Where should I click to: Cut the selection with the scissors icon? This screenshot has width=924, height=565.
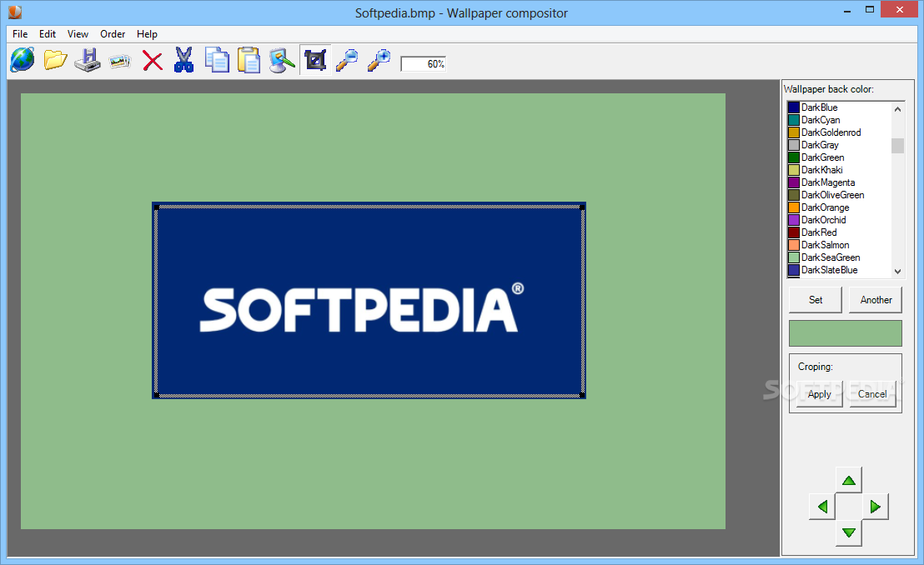pyautogui.click(x=183, y=60)
